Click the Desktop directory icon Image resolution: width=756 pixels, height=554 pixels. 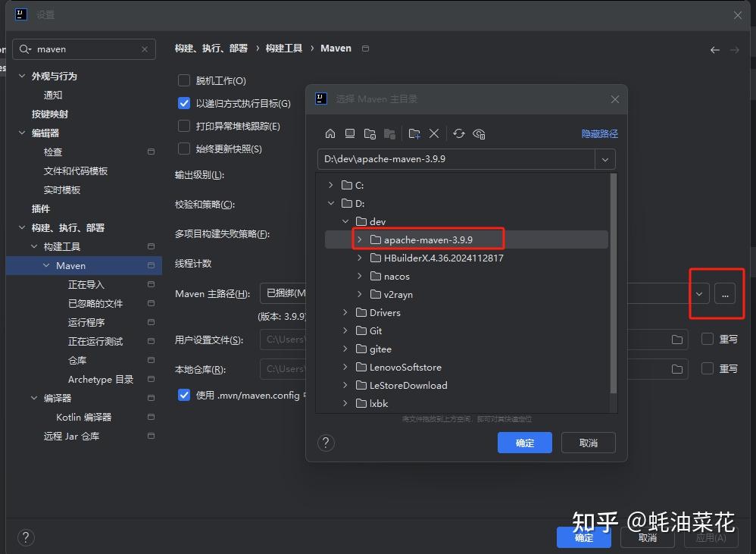(x=350, y=133)
